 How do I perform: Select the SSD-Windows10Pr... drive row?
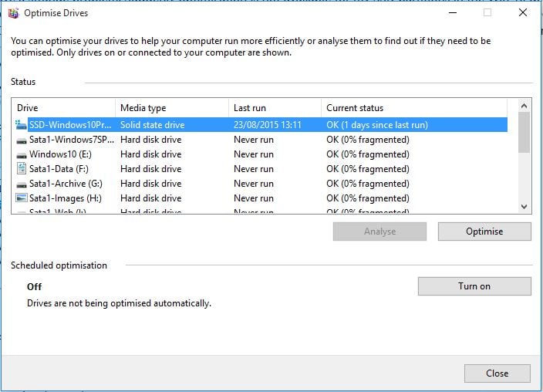click(x=261, y=125)
